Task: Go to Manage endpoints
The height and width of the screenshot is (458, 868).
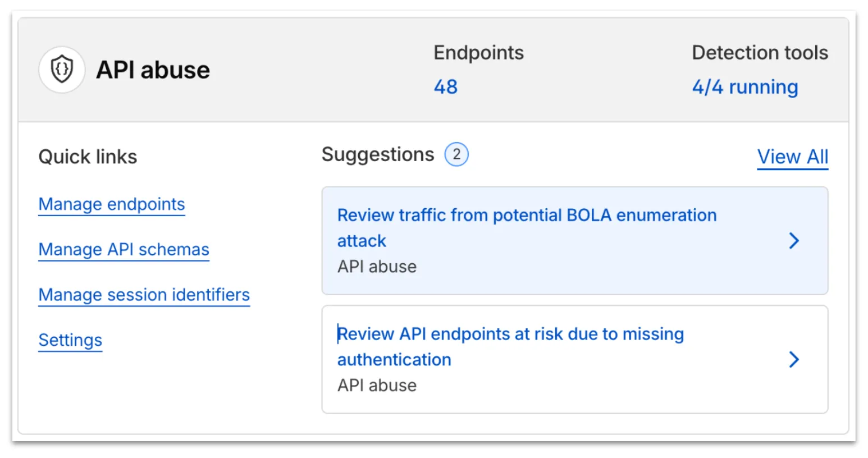Action: (x=112, y=204)
